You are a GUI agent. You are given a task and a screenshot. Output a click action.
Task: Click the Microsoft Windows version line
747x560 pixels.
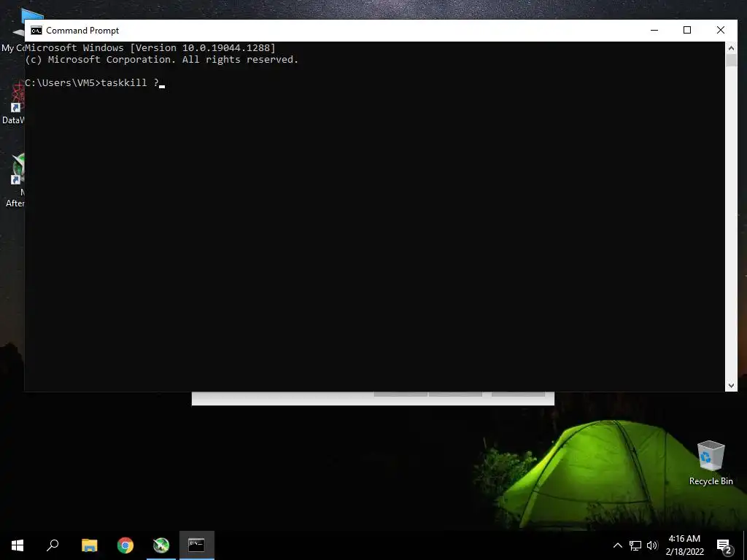point(150,47)
